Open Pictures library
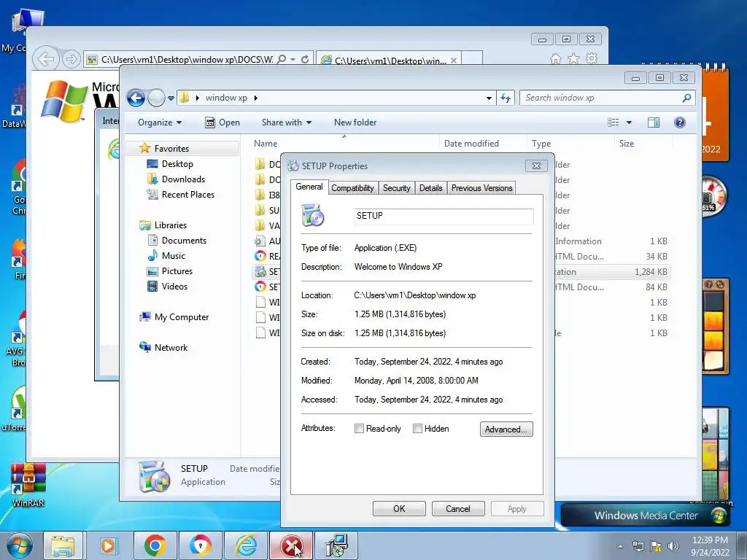Image resolution: width=747 pixels, height=560 pixels. pos(177,271)
